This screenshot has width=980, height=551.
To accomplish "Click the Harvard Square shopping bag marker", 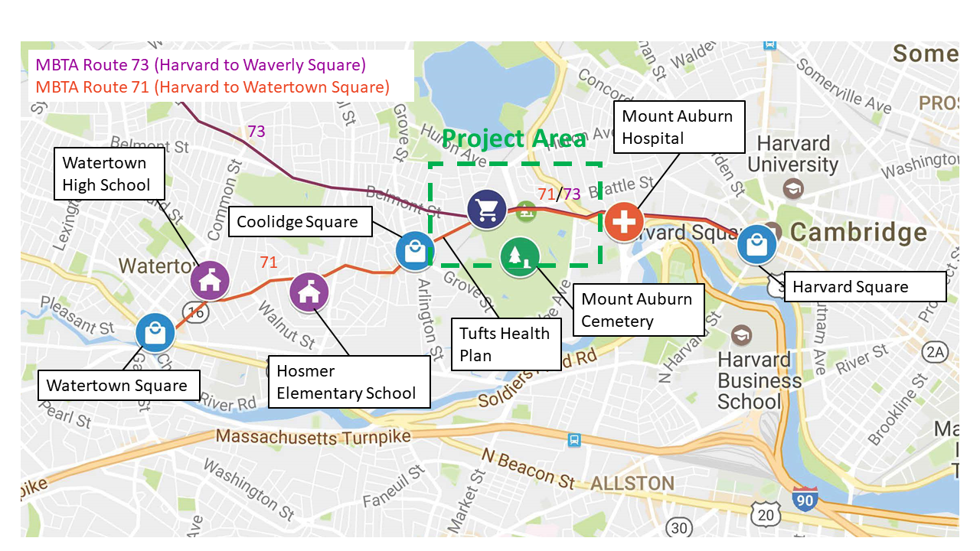I will pos(756,245).
